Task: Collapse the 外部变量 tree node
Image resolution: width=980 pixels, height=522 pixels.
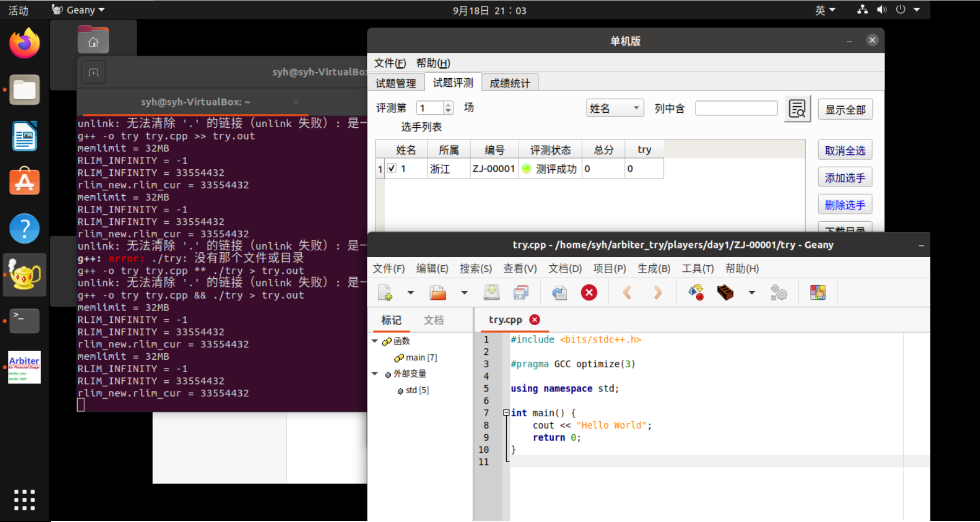Action: pyautogui.click(x=375, y=374)
